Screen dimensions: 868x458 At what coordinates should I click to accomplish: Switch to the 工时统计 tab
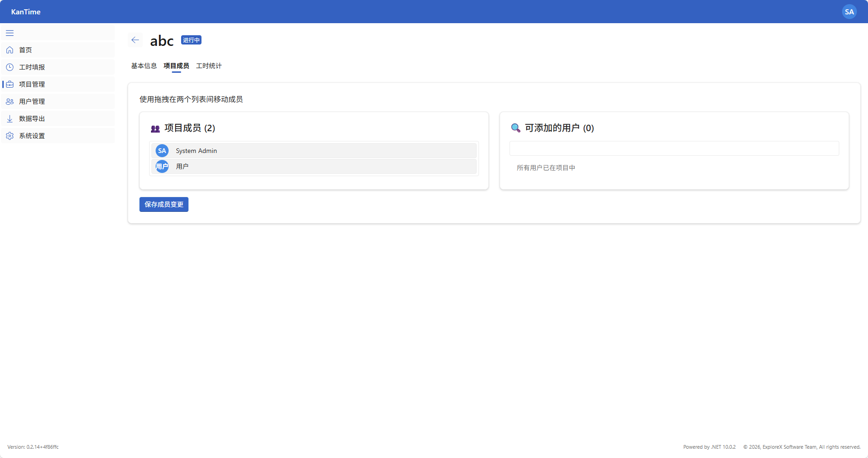(x=208, y=66)
